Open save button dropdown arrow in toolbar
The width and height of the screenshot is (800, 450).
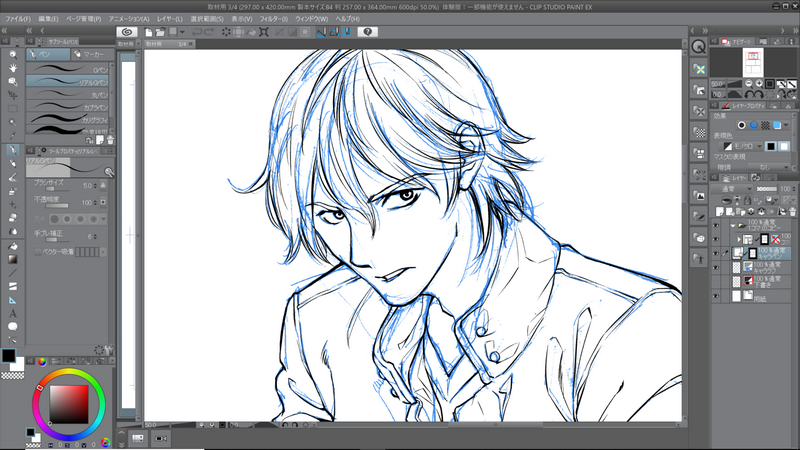point(182,32)
